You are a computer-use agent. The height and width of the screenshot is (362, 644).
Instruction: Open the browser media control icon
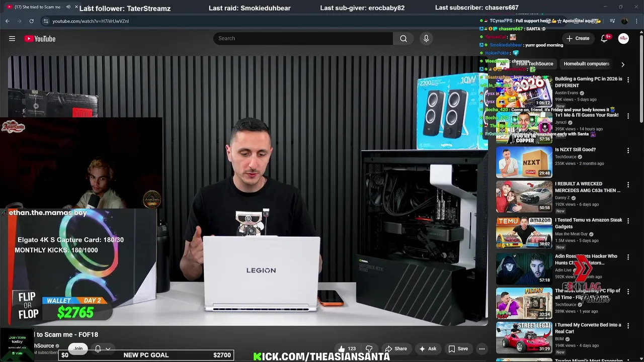pyautogui.click(x=612, y=21)
